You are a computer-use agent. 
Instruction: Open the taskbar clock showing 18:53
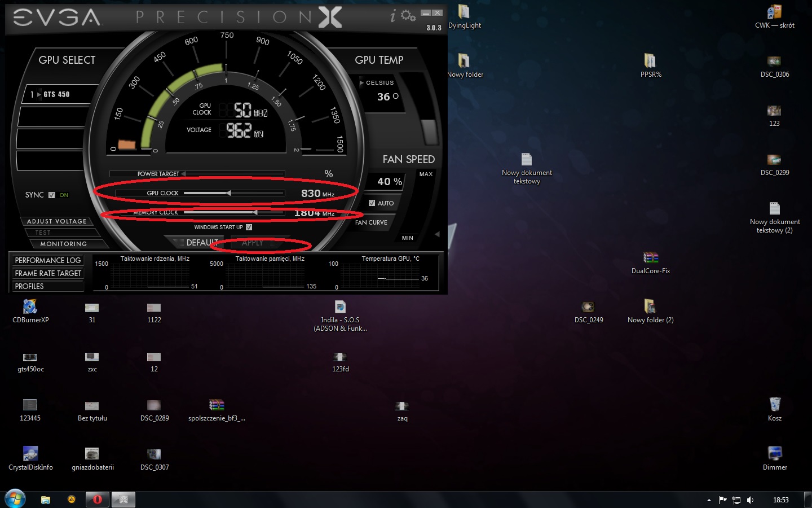[x=781, y=500]
